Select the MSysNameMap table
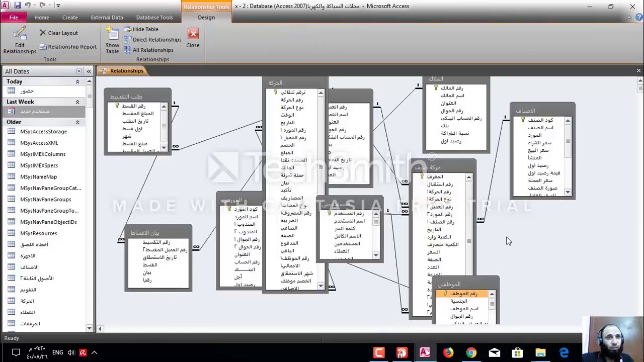Viewport: 644px width, 362px height. [x=44, y=177]
